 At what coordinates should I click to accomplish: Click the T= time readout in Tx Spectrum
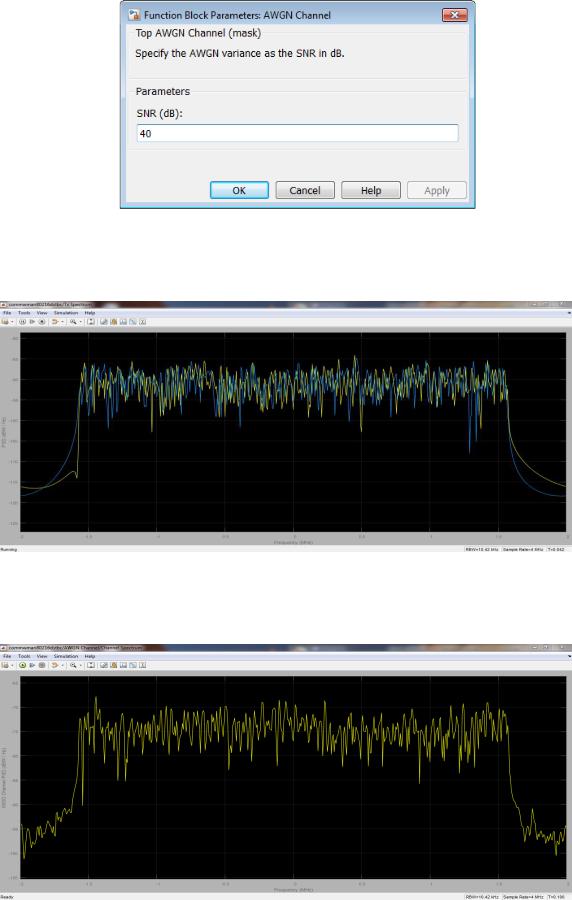[556, 549]
